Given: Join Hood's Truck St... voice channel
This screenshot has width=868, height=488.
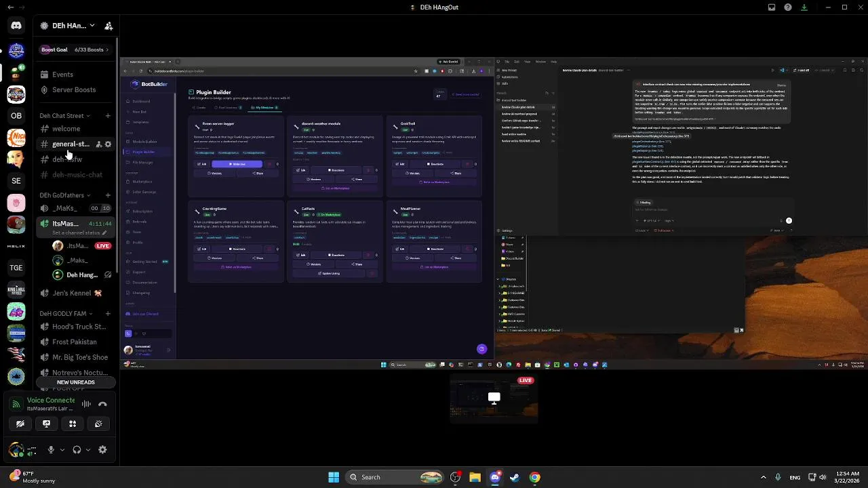Looking at the screenshot, I should (76, 327).
